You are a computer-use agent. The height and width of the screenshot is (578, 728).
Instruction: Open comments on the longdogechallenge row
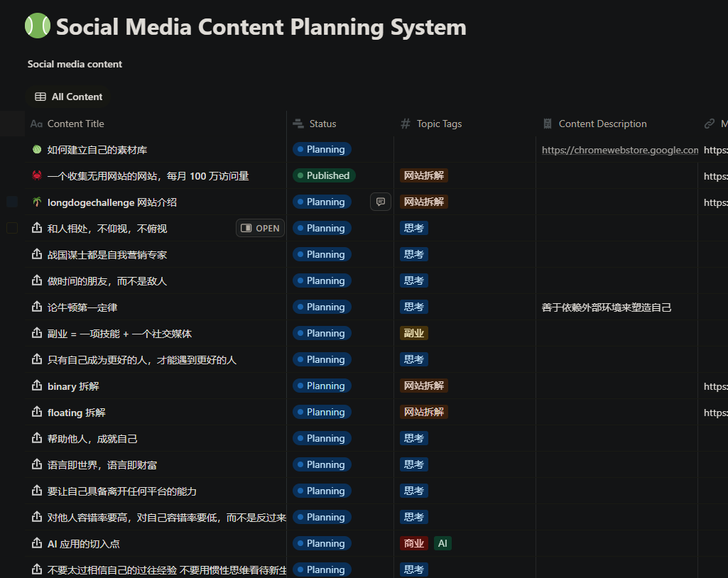[x=381, y=202]
